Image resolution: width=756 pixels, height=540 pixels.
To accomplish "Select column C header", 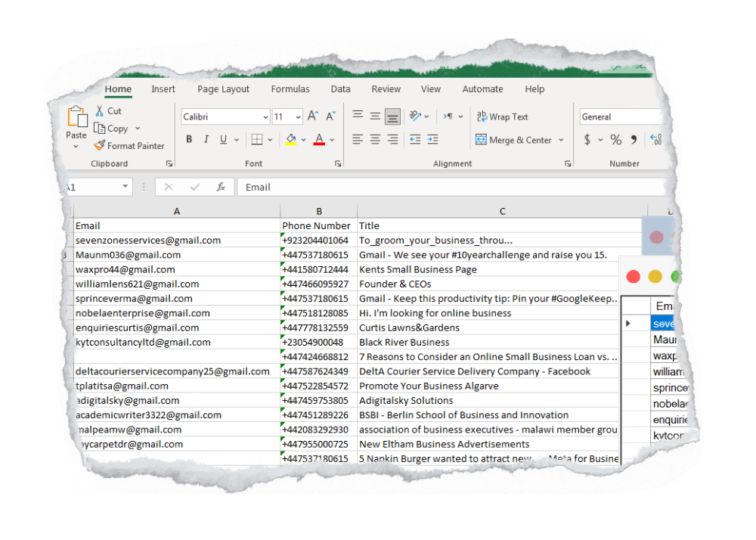I will coord(502,211).
